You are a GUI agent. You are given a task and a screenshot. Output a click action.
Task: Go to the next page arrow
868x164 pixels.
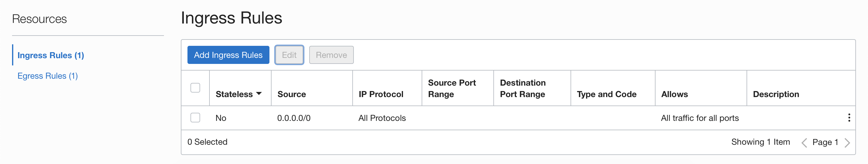tap(847, 143)
